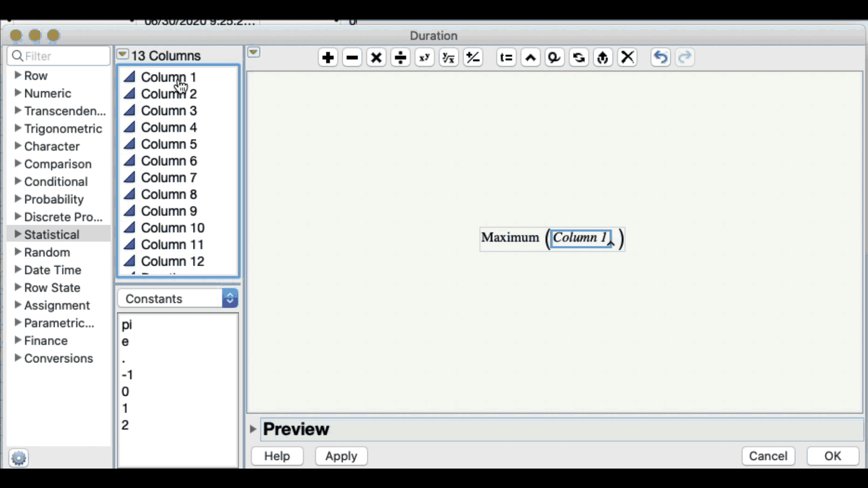Click the Cancel button
This screenshot has width=868, height=488.
coord(768,456)
